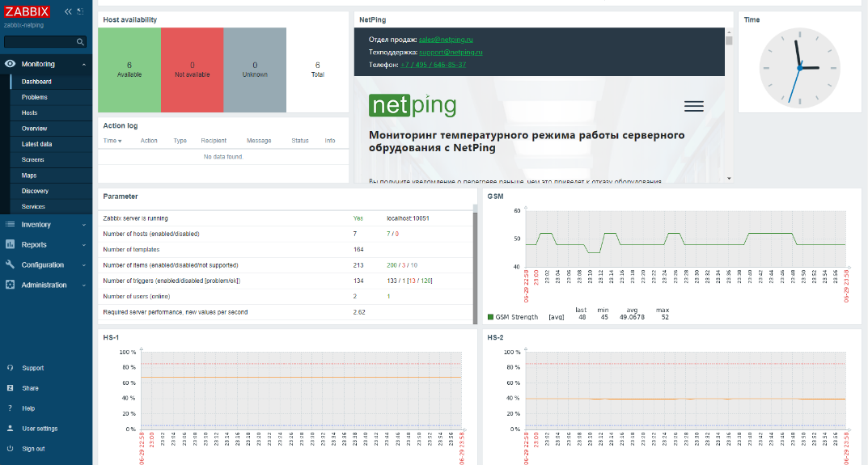The height and width of the screenshot is (465, 868).
Task: Click the NetPing phone number link
Action: [x=434, y=65]
